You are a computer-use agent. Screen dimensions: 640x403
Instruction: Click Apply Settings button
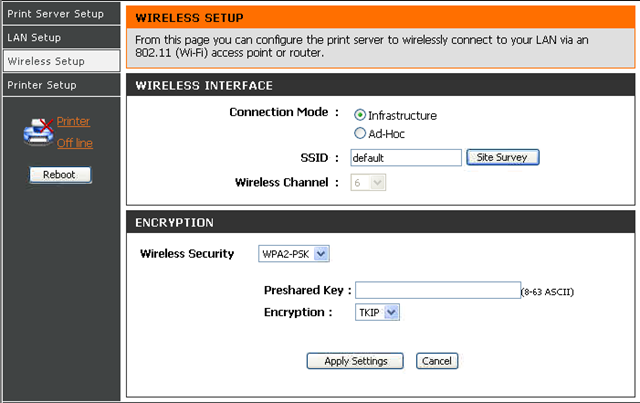[x=355, y=361]
